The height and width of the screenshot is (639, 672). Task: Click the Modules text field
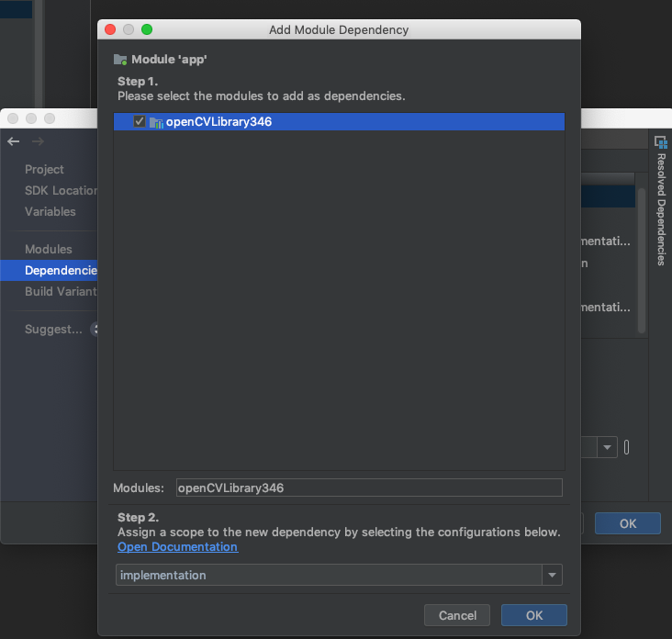[369, 488]
